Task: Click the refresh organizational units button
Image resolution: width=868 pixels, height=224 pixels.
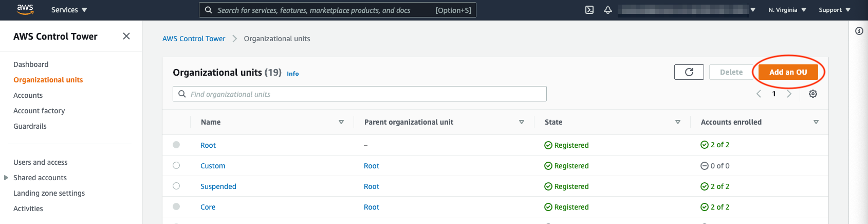Action: coord(689,72)
